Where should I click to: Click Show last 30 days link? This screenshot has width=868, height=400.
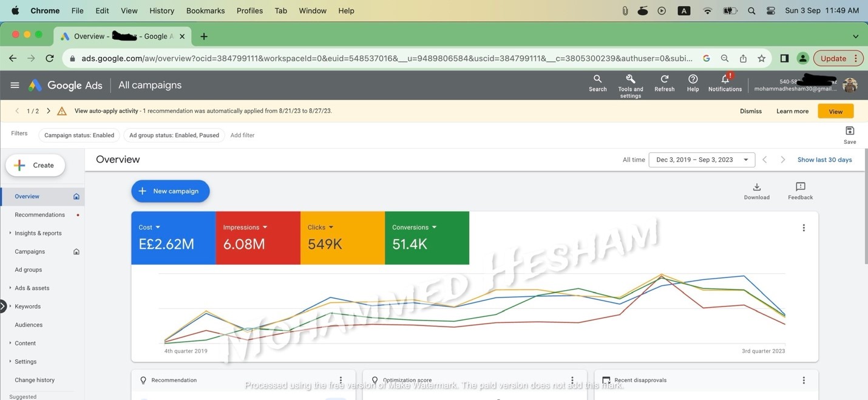pyautogui.click(x=824, y=160)
